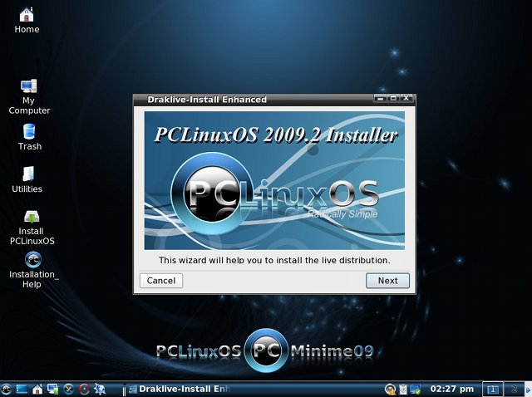Open My Computer desktop icon
This screenshot has width=532, height=397.
coord(29,96)
